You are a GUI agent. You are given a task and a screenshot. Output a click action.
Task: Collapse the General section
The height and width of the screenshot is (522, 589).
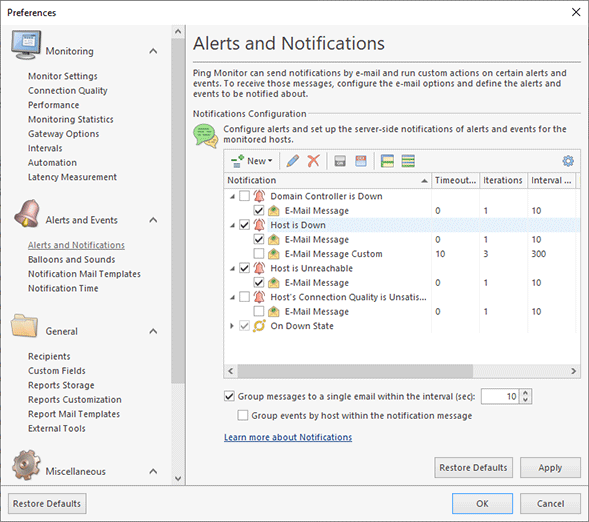[153, 331]
